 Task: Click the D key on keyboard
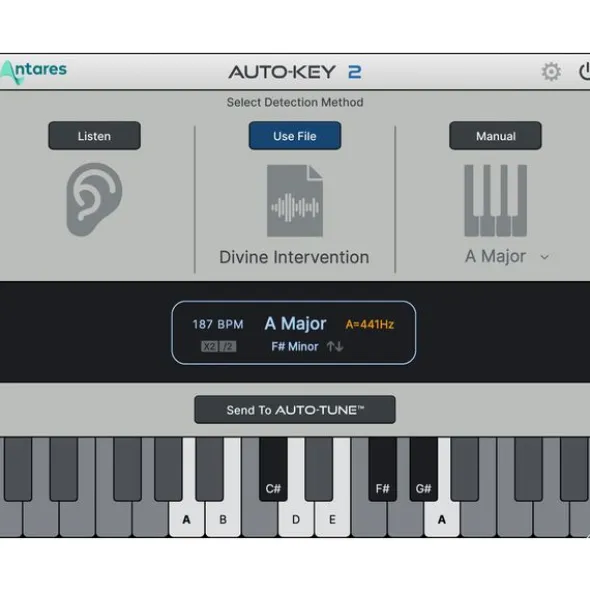point(296,519)
